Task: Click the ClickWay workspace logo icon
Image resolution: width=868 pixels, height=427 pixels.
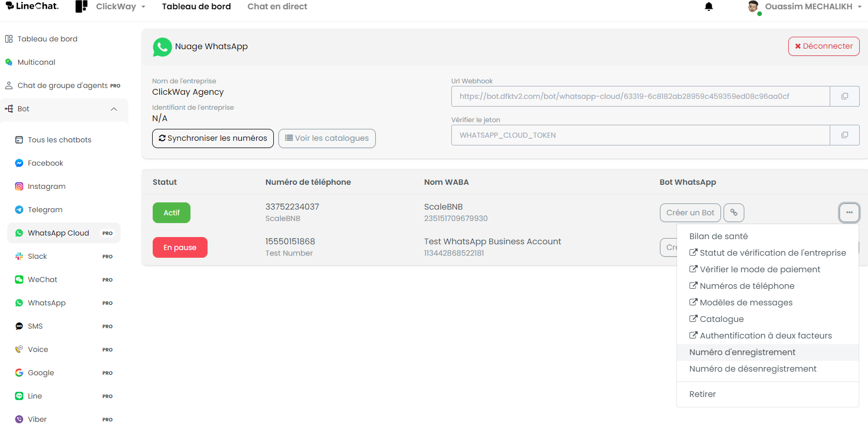Action: coord(81,7)
